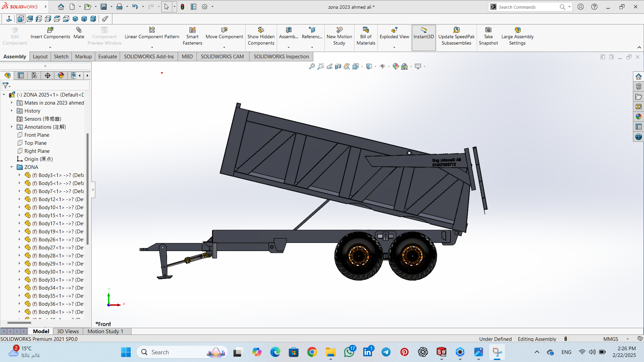Expand the History folder
This screenshot has height=362, width=644.
point(12,111)
